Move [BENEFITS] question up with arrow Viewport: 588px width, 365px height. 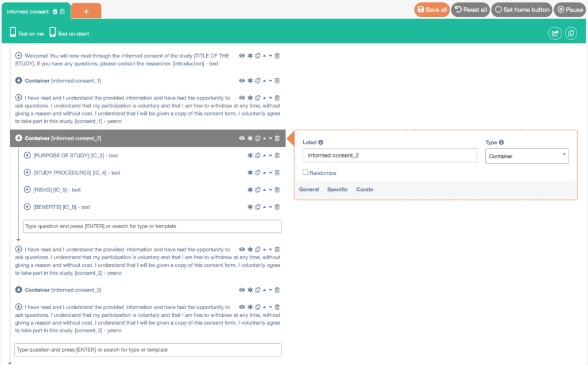[264, 207]
